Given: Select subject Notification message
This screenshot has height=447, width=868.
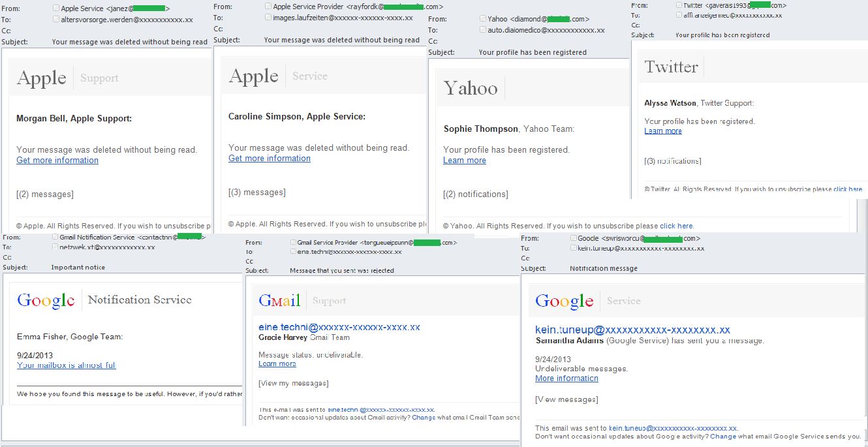Looking at the screenshot, I should coord(604,268).
